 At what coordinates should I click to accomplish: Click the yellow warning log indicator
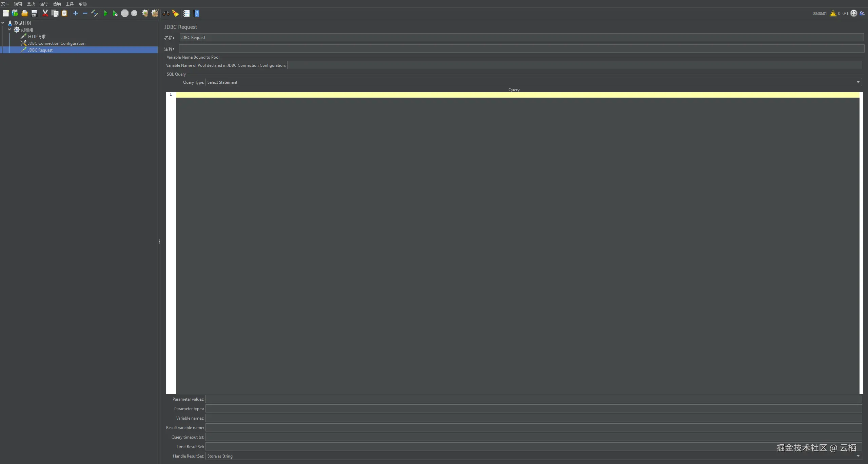(x=833, y=14)
